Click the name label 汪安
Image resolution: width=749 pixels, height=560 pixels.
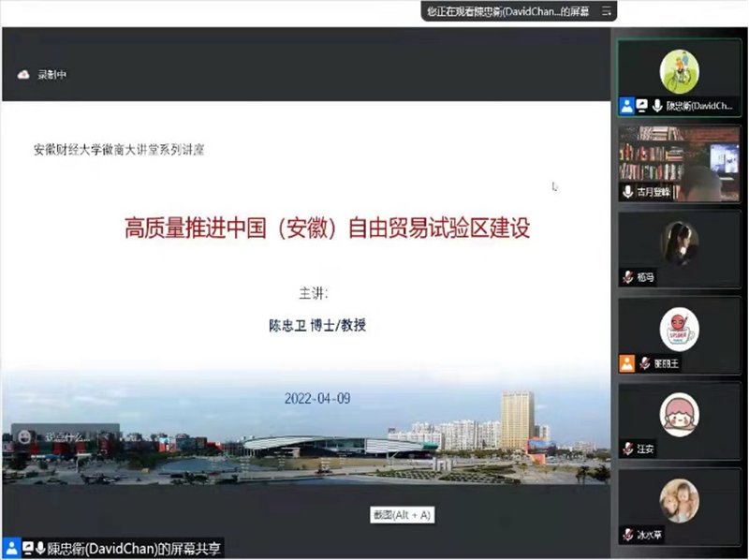click(x=645, y=449)
